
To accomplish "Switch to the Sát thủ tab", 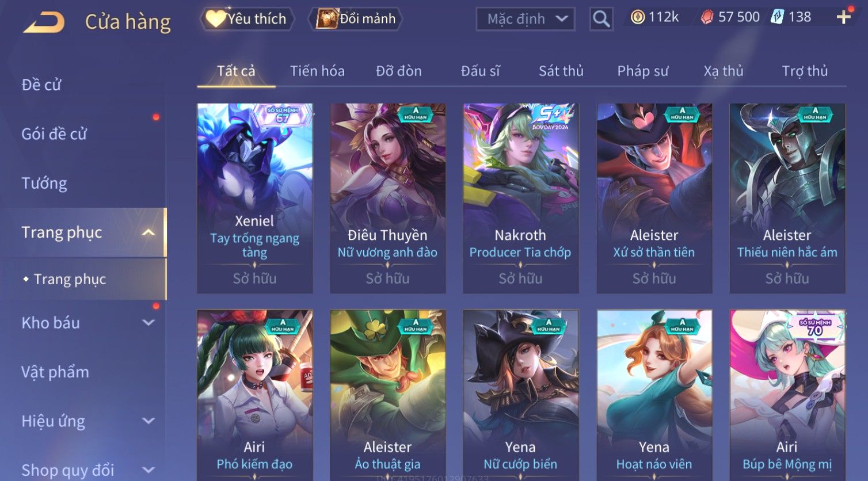I will click(561, 71).
